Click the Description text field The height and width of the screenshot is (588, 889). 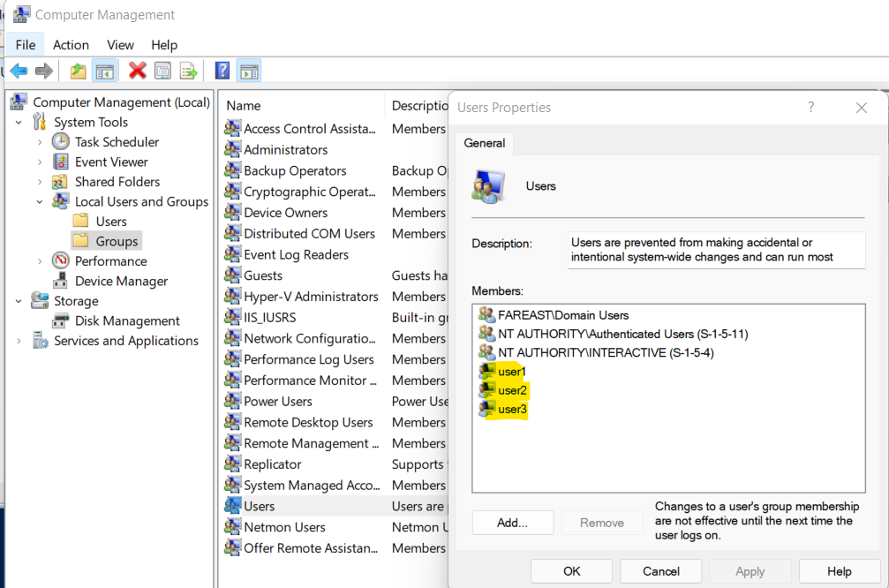coord(717,250)
